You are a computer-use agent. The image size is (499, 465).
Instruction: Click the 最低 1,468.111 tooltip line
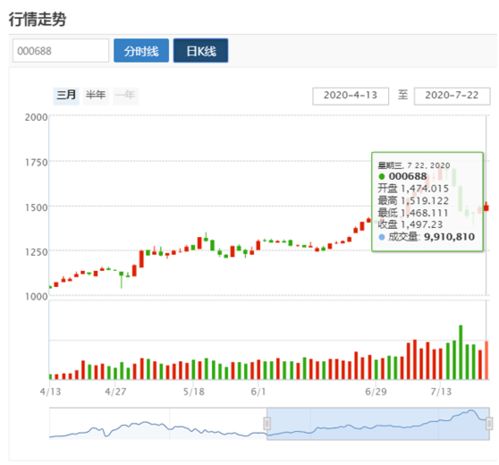click(x=413, y=213)
